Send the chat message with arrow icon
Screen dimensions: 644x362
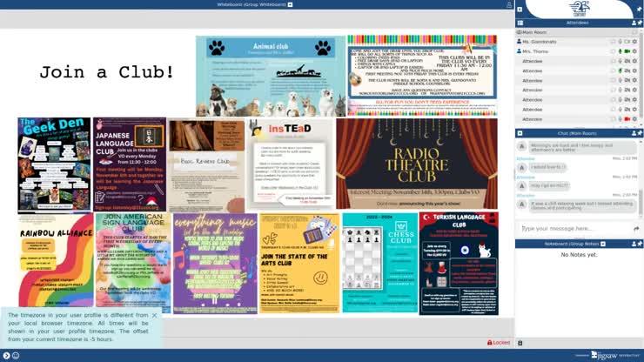click(x=636, y=229)
